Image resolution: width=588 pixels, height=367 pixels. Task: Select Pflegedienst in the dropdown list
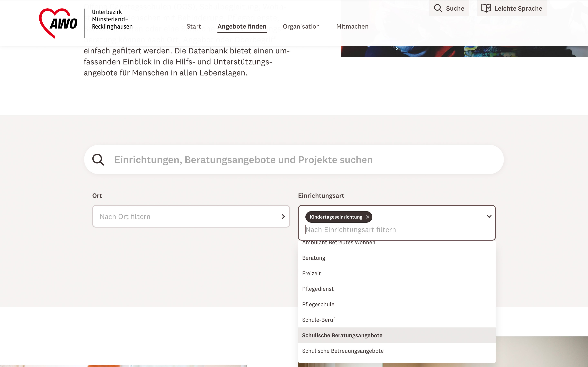point(318,289)
